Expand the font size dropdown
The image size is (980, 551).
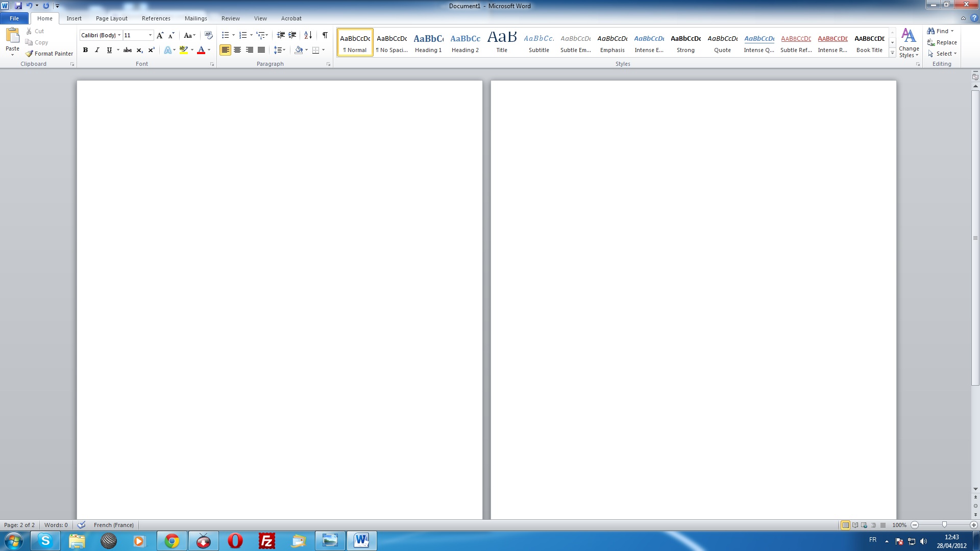click(x=150, y=35)
